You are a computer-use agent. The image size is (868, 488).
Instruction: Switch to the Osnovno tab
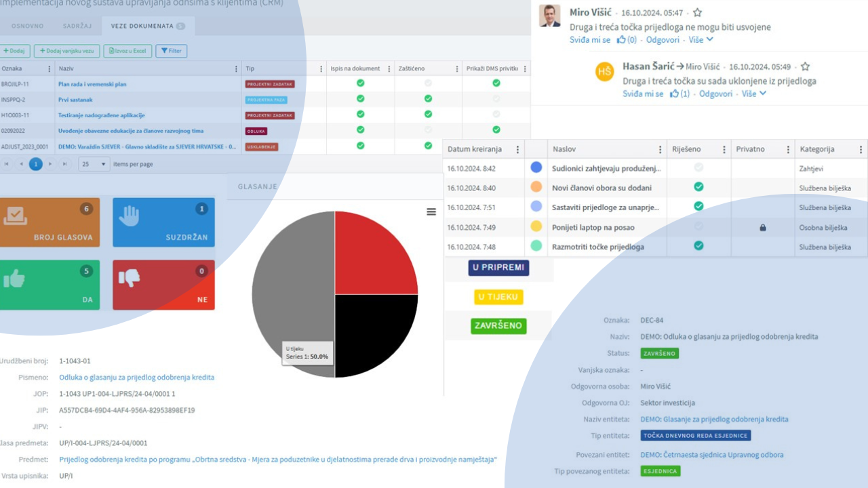28,26
